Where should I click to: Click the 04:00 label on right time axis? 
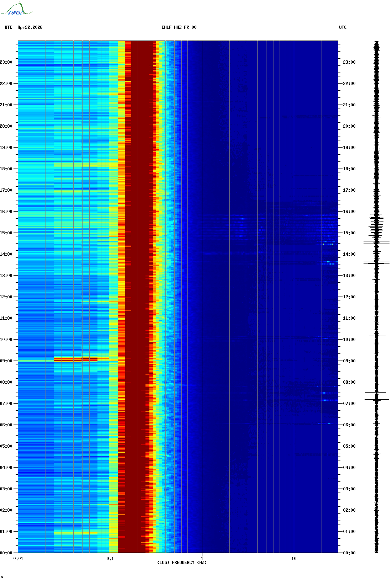pyautogui.click(x=349, y=468)
